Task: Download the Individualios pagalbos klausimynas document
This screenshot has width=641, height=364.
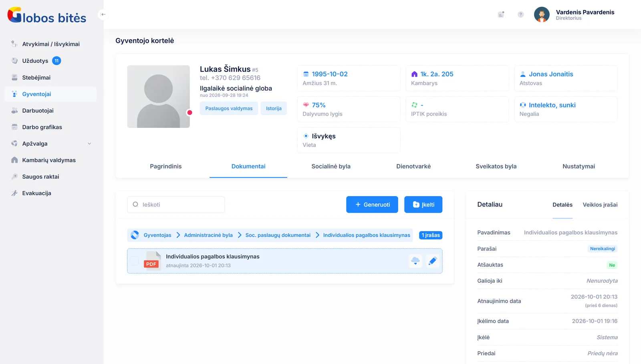Action: click(x=415, y=261)
